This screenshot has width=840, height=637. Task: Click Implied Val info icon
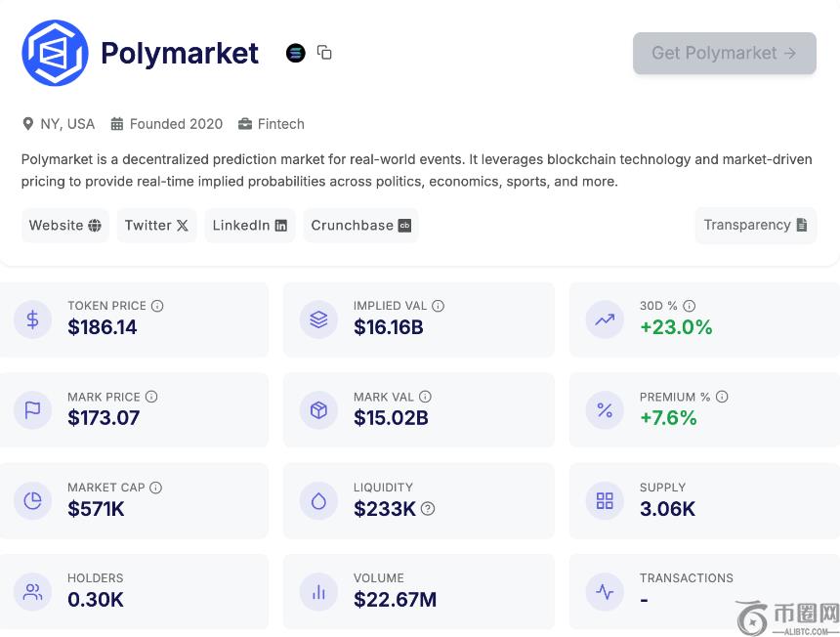(439, 306)
